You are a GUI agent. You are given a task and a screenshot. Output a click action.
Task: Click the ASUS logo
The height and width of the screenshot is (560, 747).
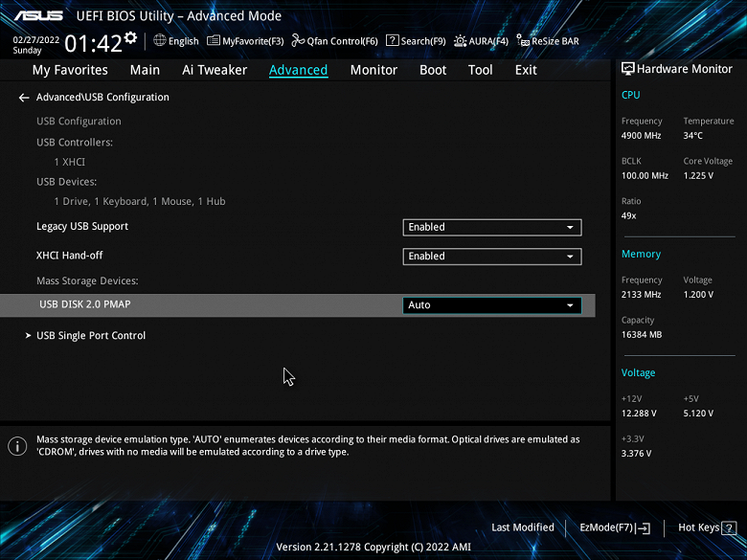point(38,15)
